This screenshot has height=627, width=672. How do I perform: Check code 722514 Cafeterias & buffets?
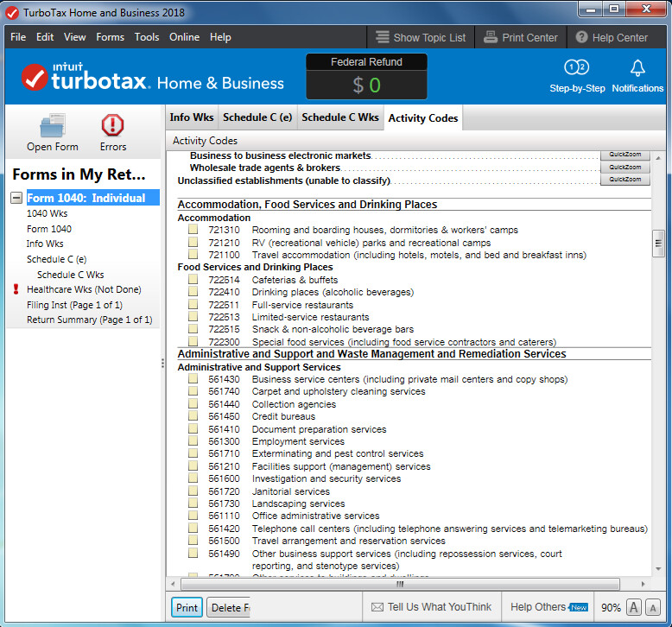coord(193,279)
